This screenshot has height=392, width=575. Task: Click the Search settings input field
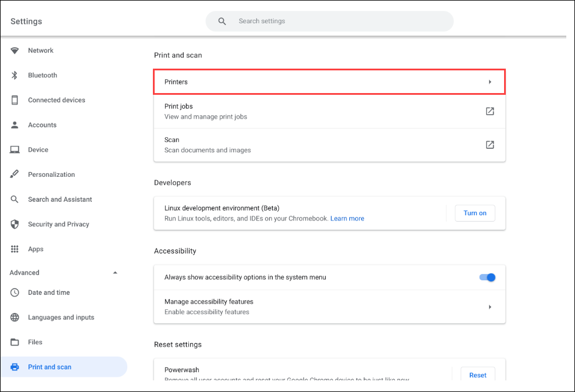click(x=337, y=22)
